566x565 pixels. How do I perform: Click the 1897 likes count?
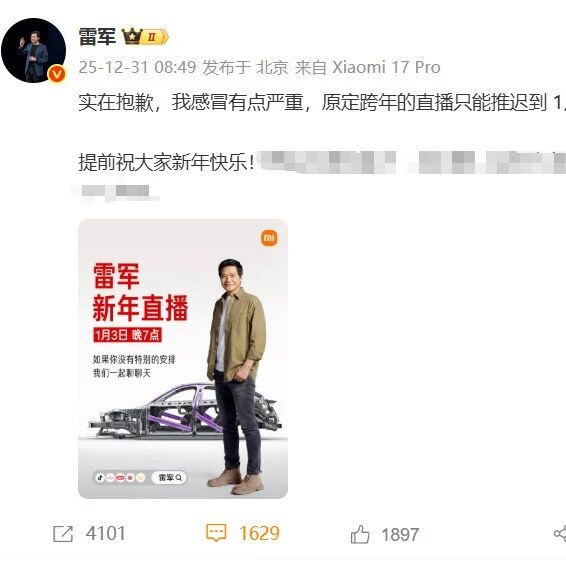[400, 534]
